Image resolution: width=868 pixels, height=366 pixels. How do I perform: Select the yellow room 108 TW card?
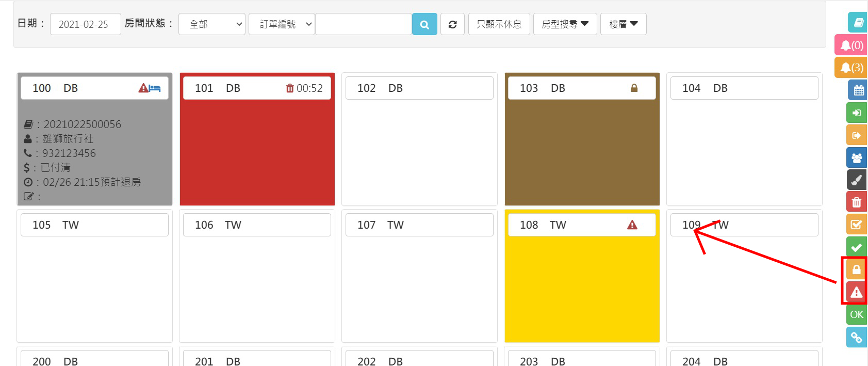coord(582,284)
